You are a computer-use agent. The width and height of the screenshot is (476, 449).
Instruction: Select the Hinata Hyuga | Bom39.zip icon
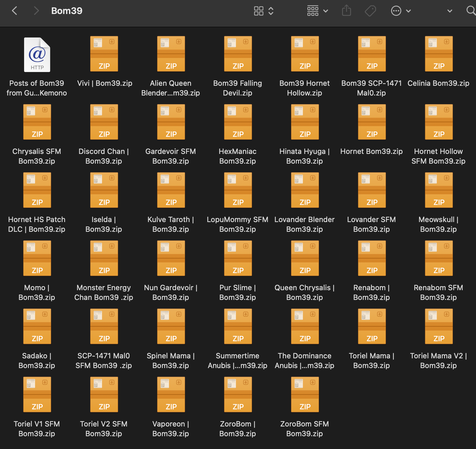click(305, 122)
